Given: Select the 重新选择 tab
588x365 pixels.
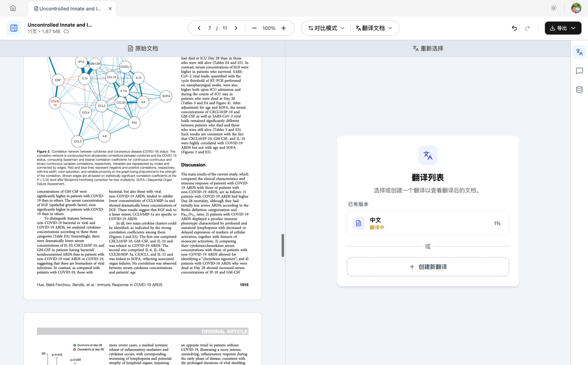Looking at the screenshot, I should point(428,48).
